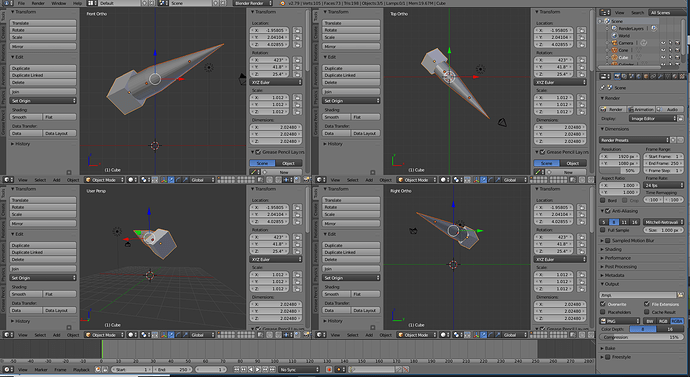Toggle the File Extensions checkbox

(x=647, y=304)
